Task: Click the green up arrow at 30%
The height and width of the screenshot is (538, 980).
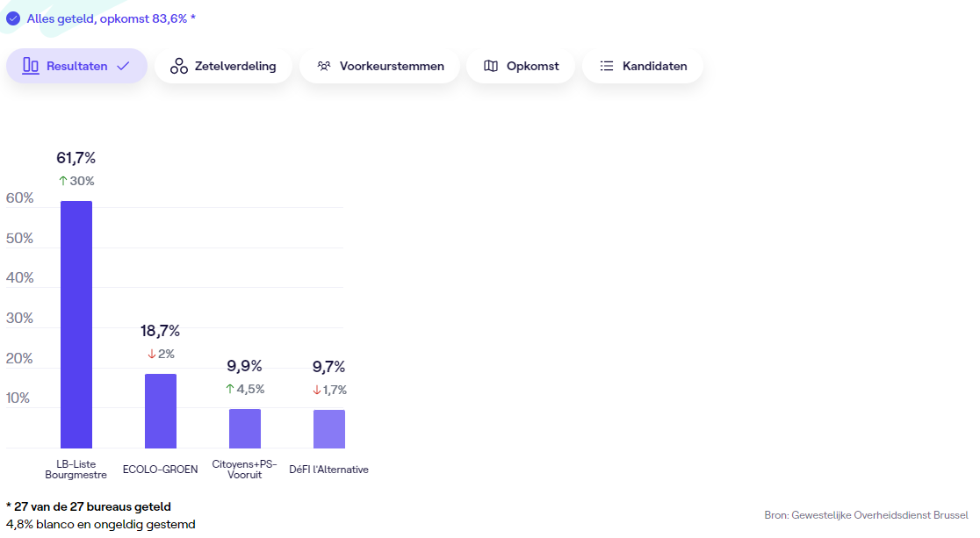Action: 62,181
